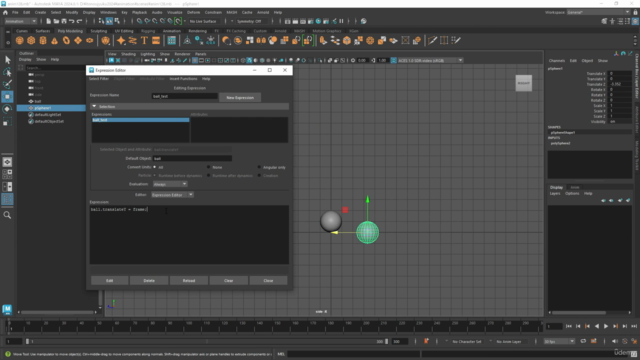
Task: Click the undo arrow icon
Action: click(71, 21)
